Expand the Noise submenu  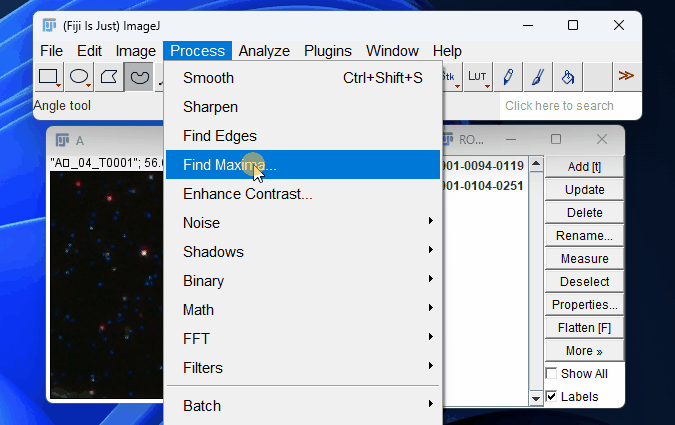point(301,223)
